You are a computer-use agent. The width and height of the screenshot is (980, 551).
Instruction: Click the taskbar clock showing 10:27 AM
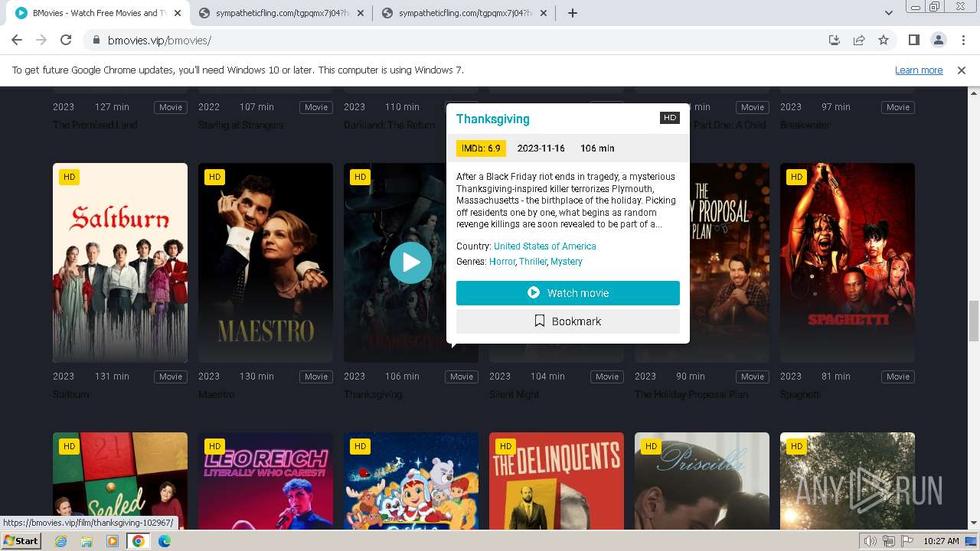pos(941,541)
